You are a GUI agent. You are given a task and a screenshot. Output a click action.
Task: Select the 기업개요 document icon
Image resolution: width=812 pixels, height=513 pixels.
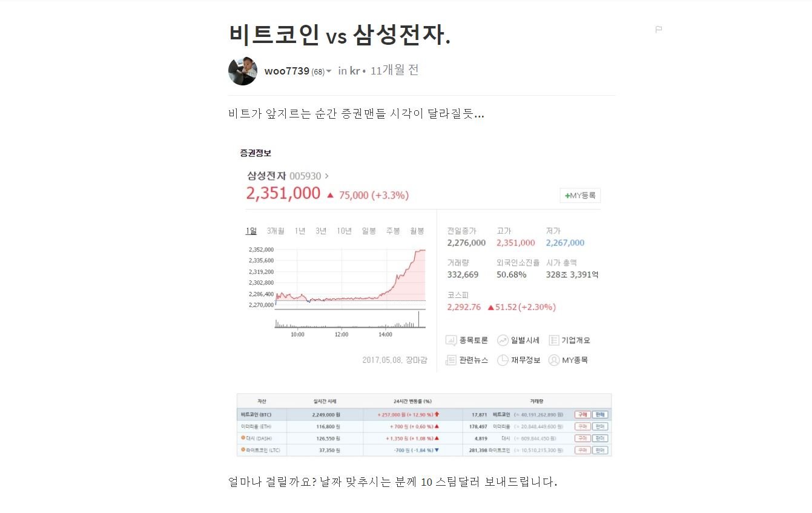pos(555,340)
